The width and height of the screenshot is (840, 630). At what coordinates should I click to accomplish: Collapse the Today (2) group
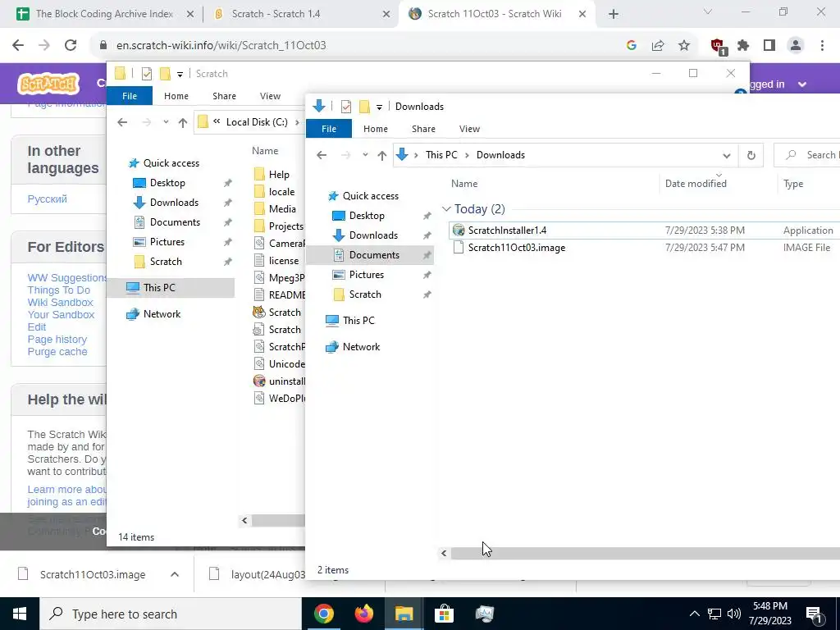tap(446, 209)
